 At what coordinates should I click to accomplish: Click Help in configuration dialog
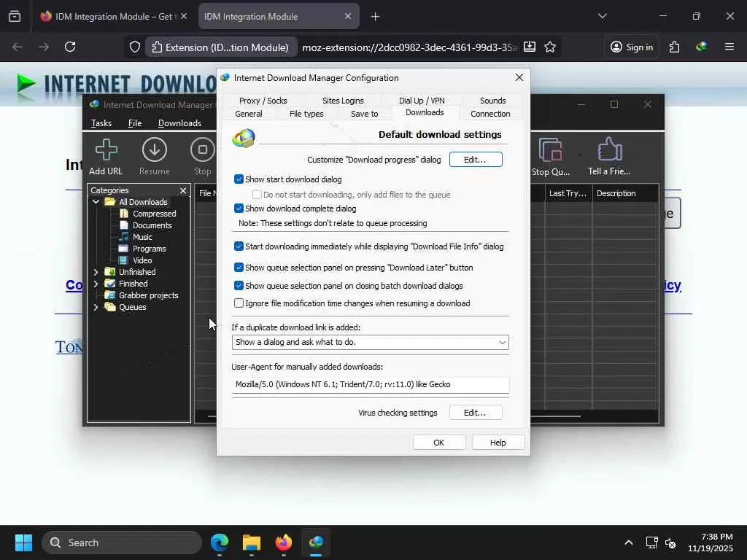point(498,443)
